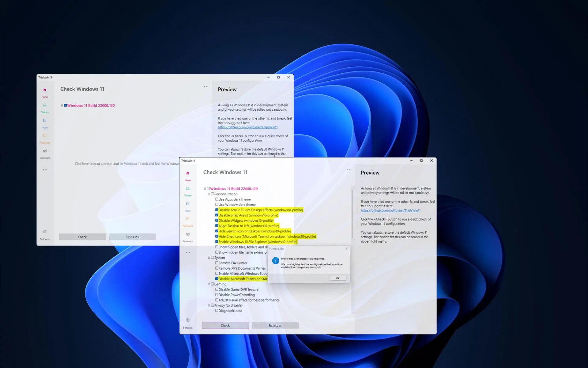Uncheck Align Taskbar to left
The height and width of the screenshot is (368, 588).
pyautogui.click(x=217, y=226)
